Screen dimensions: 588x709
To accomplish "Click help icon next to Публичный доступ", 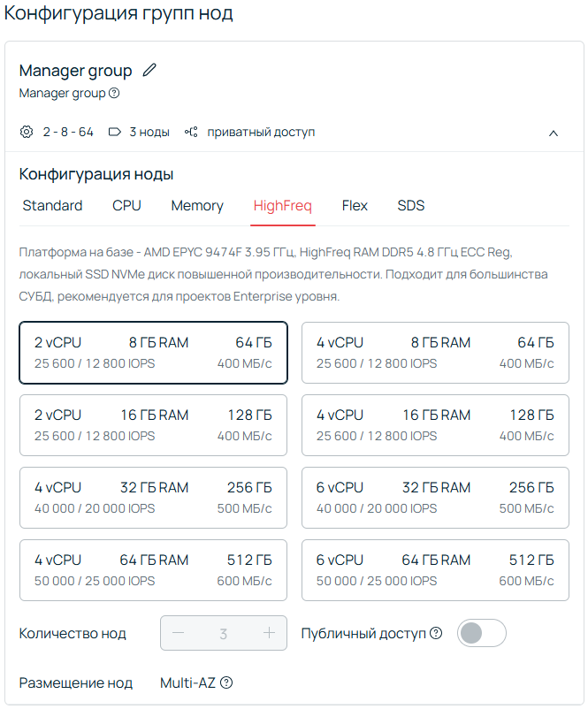I will coord(435,633).
